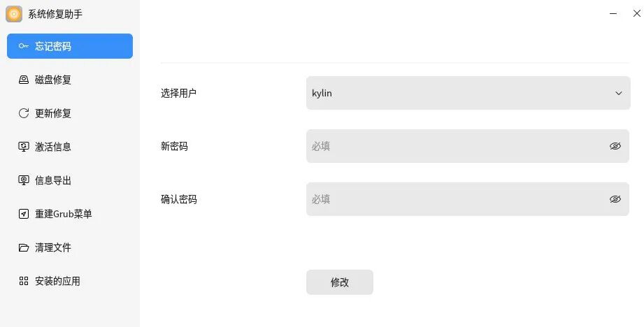Open the 清理文件 sidebar item
This screenshot has width=644, height=327.
click(70, 247)
